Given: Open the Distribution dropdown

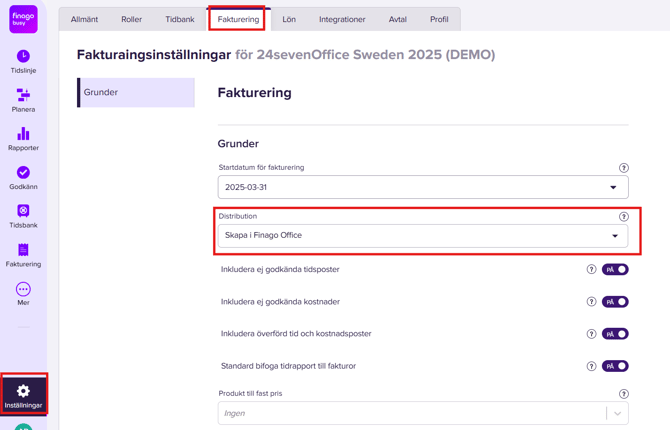Looking at the screenshot, I should click(423, 236).
